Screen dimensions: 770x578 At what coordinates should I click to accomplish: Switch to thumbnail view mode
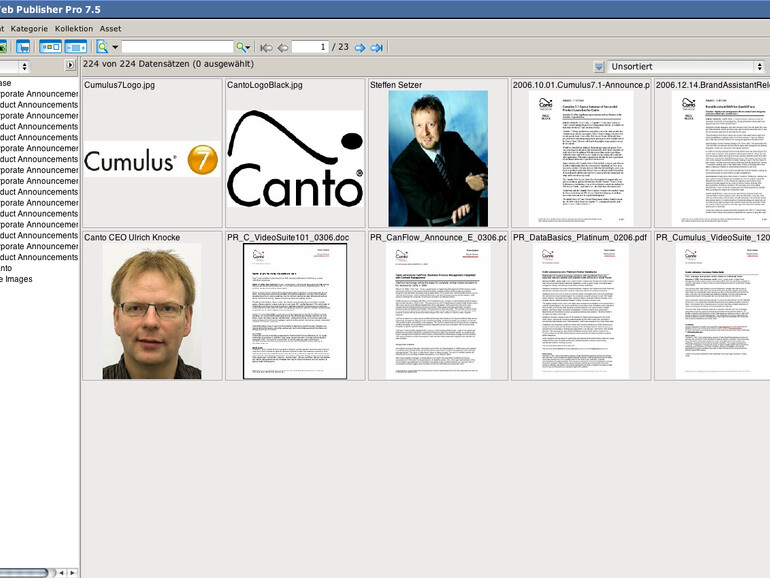[x=50, y=47]
